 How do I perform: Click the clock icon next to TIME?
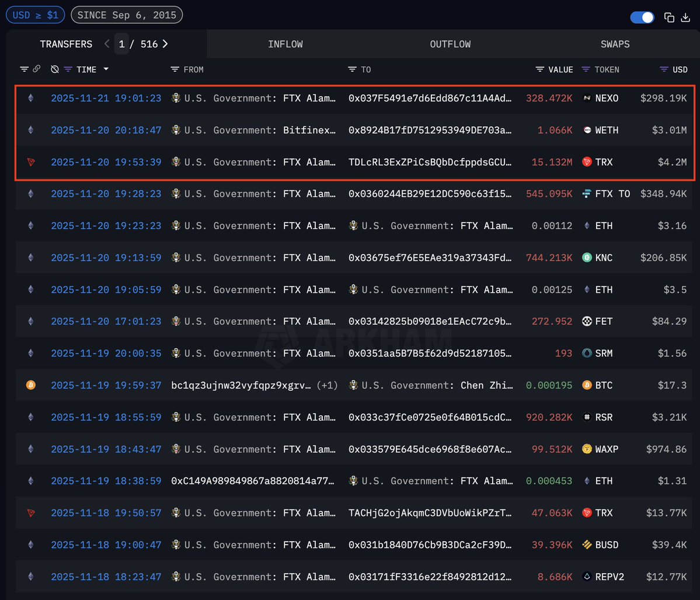click(54, 70)
